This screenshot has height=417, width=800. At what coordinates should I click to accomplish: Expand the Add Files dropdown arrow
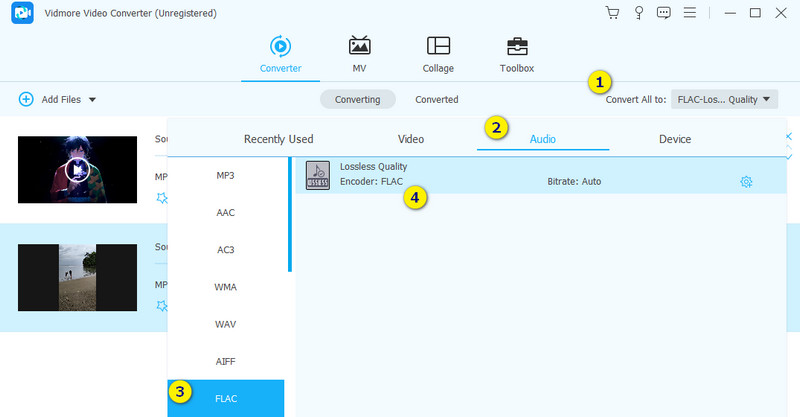click(x=93, y=100)
